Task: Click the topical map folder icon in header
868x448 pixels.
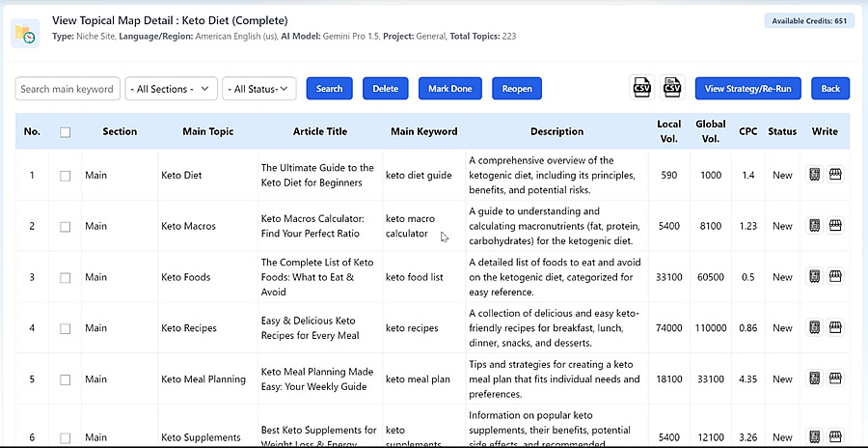Action: (25, 33)
